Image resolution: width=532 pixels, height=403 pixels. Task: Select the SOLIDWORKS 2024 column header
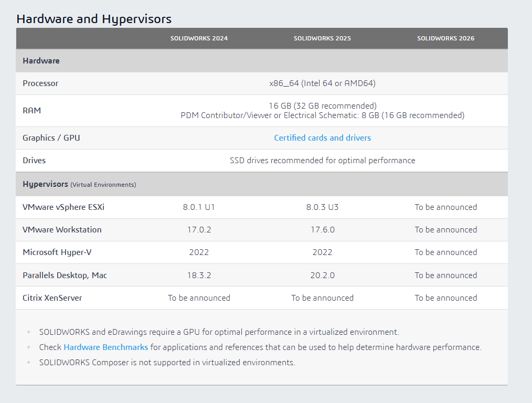tap(199, 38)
